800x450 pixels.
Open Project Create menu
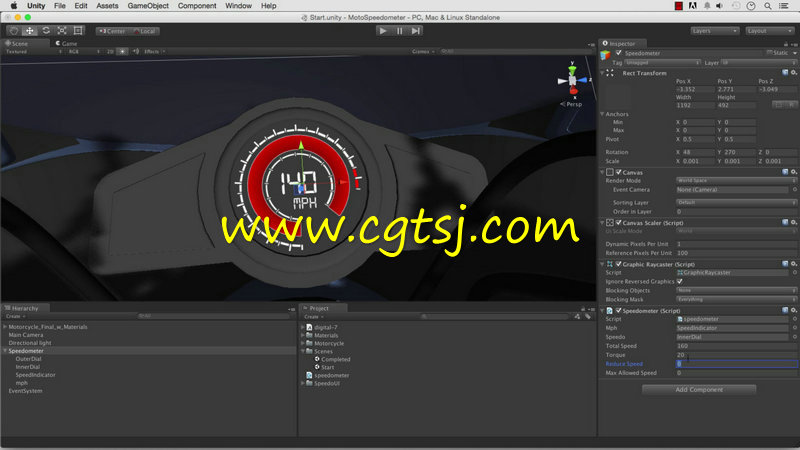point(314,317)
